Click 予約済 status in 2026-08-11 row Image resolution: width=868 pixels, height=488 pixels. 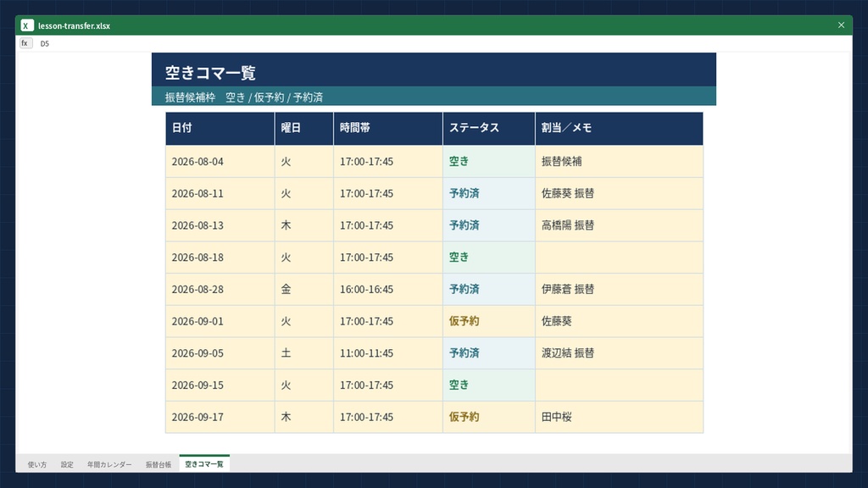click(489, 194)
